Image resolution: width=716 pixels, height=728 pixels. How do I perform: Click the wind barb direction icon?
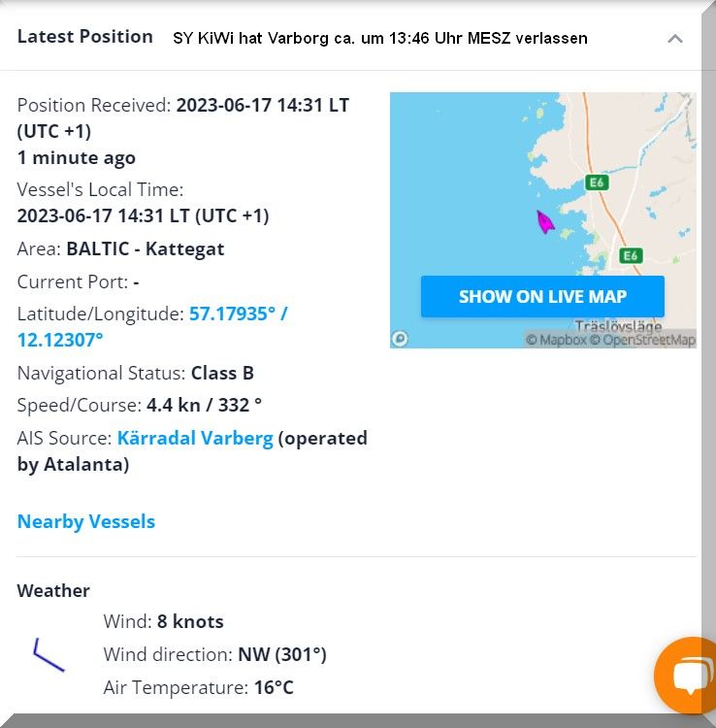(48, 655)
